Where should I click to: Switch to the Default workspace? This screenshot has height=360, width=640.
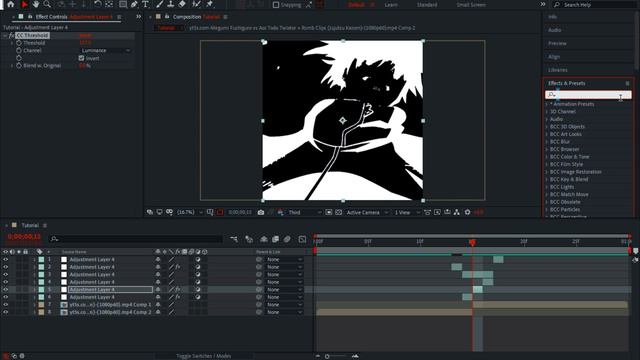[x=356, y=5]
